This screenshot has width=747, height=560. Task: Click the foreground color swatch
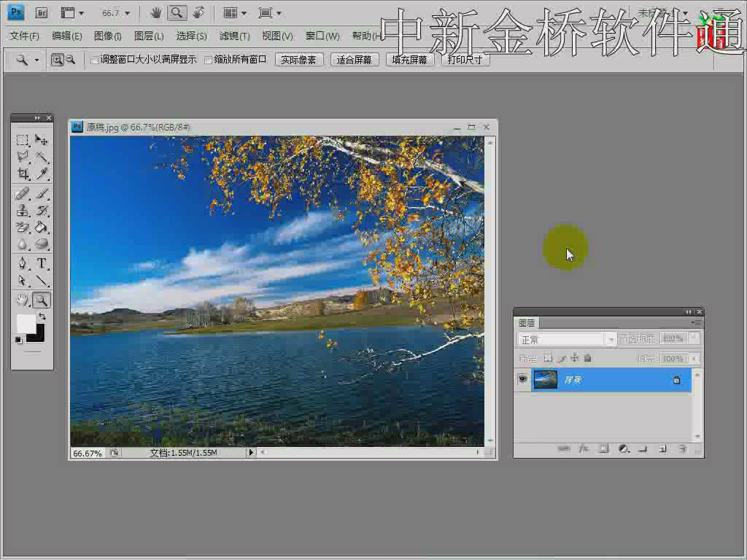26,324
